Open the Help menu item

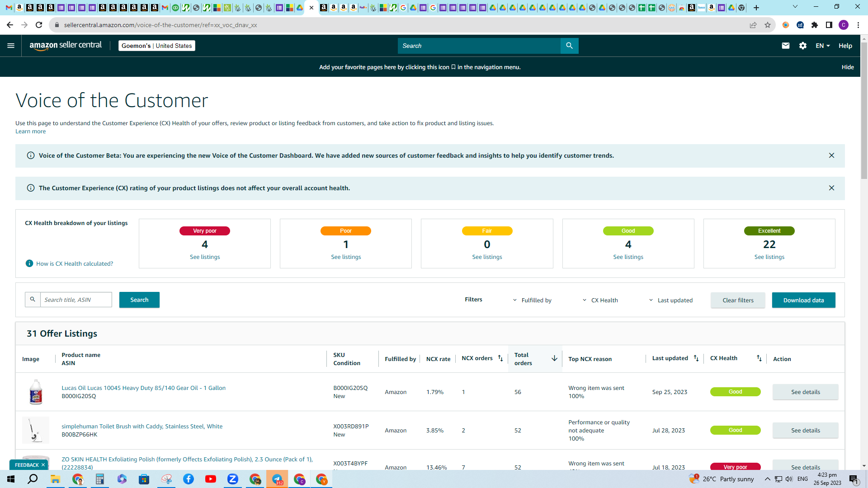pyautogui.click(x=845, y=46)
